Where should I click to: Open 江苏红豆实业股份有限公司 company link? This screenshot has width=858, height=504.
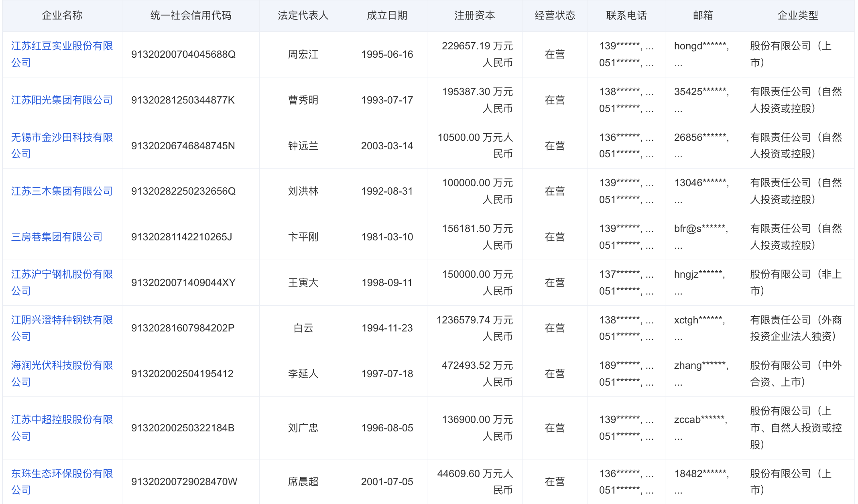coord(62,54)
